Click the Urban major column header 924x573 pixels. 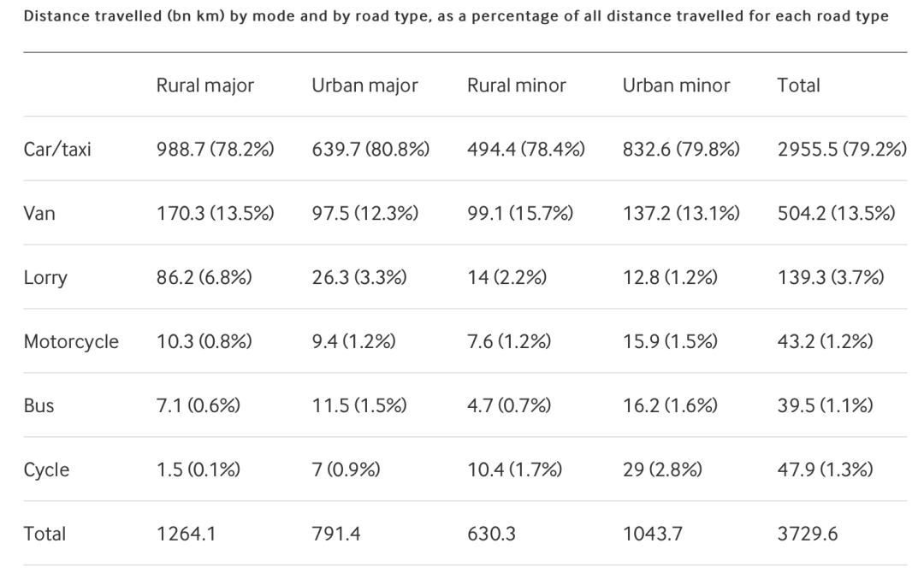(x=364, y=86)
